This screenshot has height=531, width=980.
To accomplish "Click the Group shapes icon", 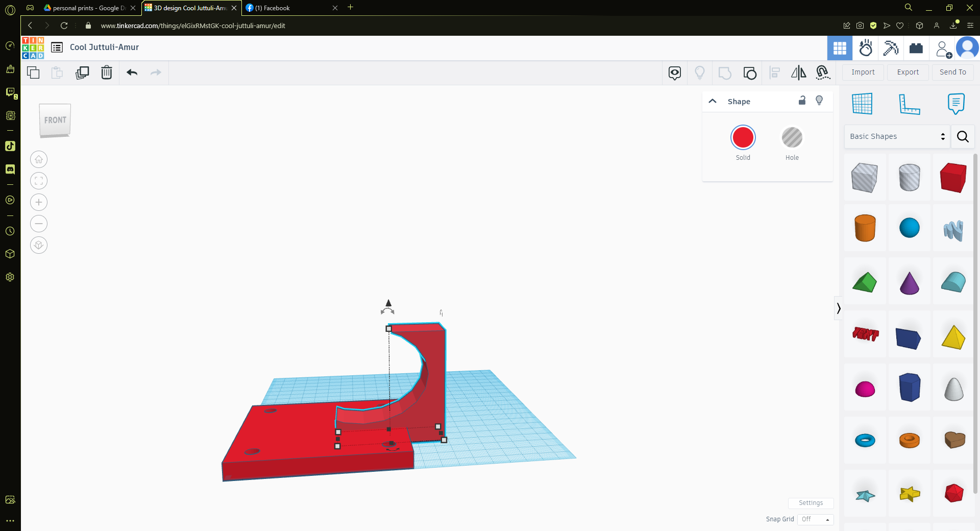I will tap(725, 73).
